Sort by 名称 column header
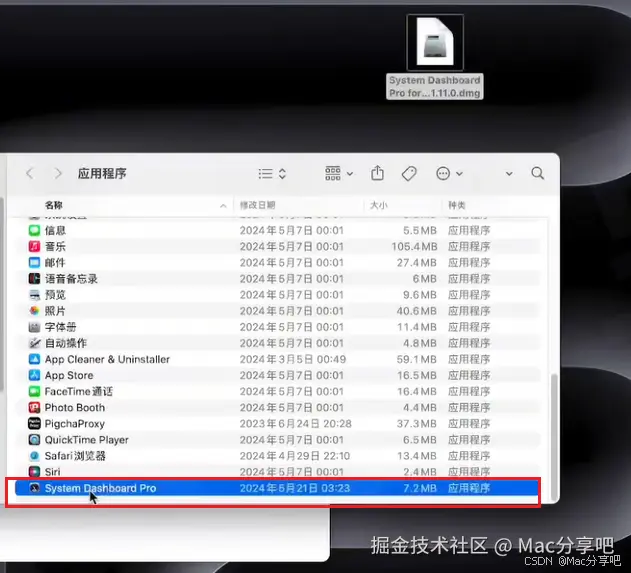 (54, 205)
